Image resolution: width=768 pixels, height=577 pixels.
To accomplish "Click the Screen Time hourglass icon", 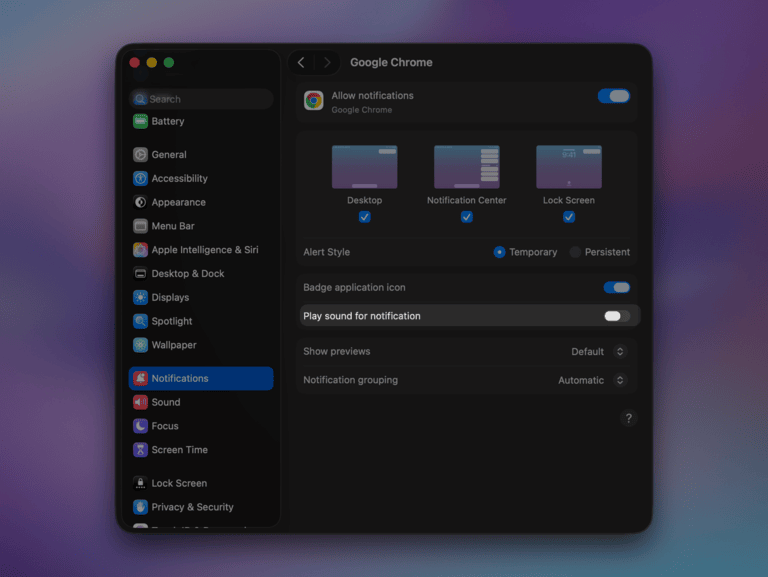I will (140, 450).
